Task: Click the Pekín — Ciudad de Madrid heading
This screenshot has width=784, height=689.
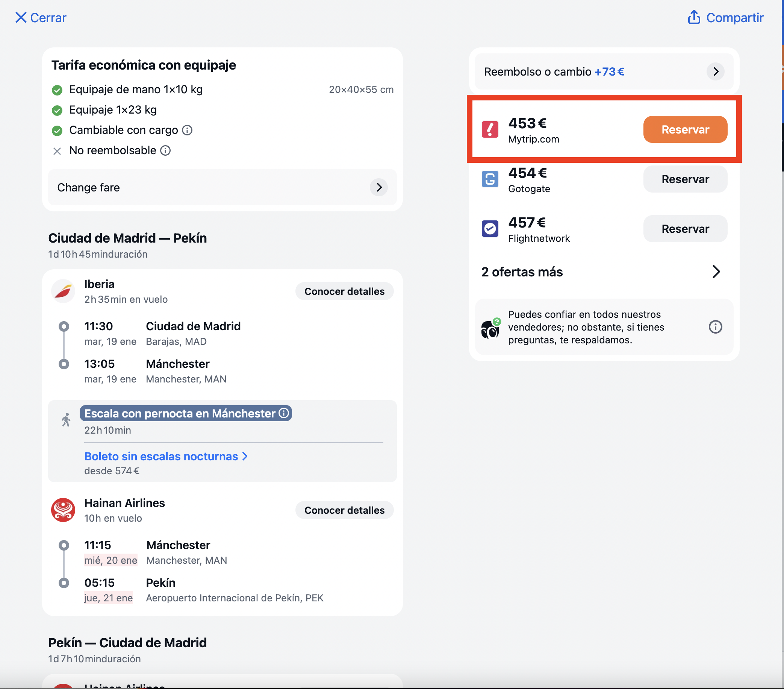Action: click(127, 643)
